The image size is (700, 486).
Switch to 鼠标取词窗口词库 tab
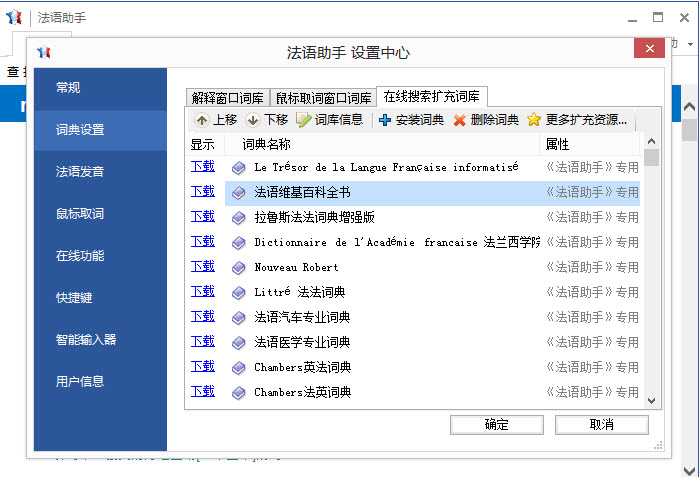[323, 98]
